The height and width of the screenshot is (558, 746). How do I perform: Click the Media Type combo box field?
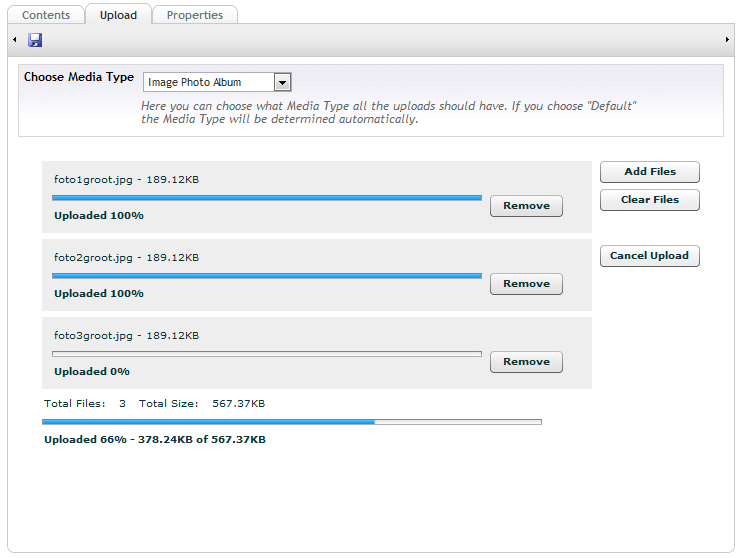217,82
